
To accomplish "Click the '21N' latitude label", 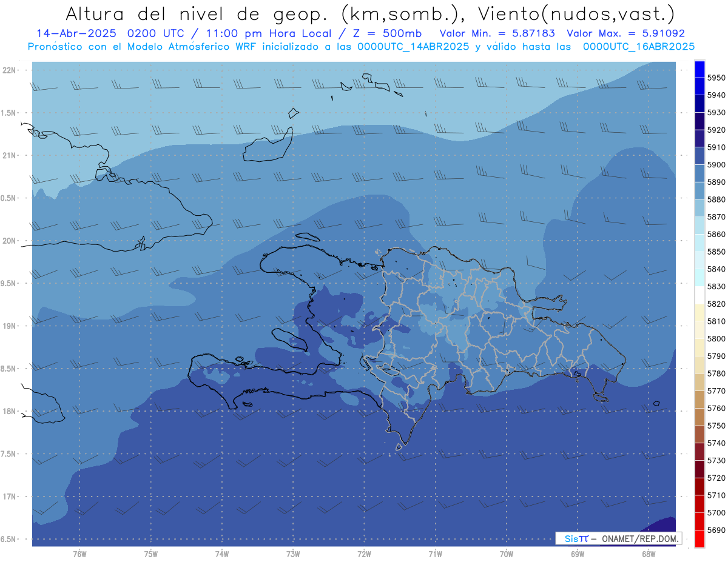I will 8,156.
